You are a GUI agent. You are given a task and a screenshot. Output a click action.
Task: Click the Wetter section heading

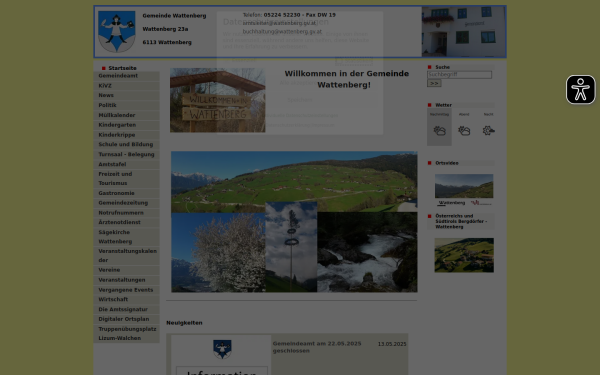click(x=443, y=105)
